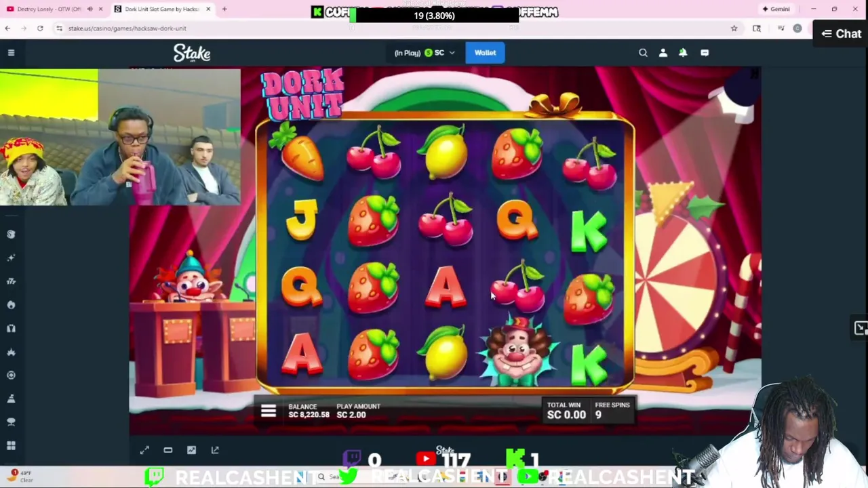
Task: Open browser media controls icon
Action: click(x=781, y=28)
